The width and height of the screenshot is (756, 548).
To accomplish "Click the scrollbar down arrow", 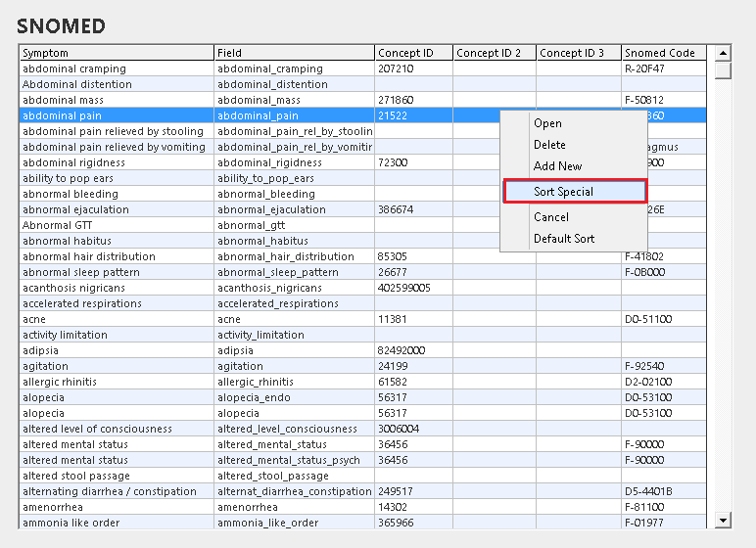I will click(x=723, y=520).
